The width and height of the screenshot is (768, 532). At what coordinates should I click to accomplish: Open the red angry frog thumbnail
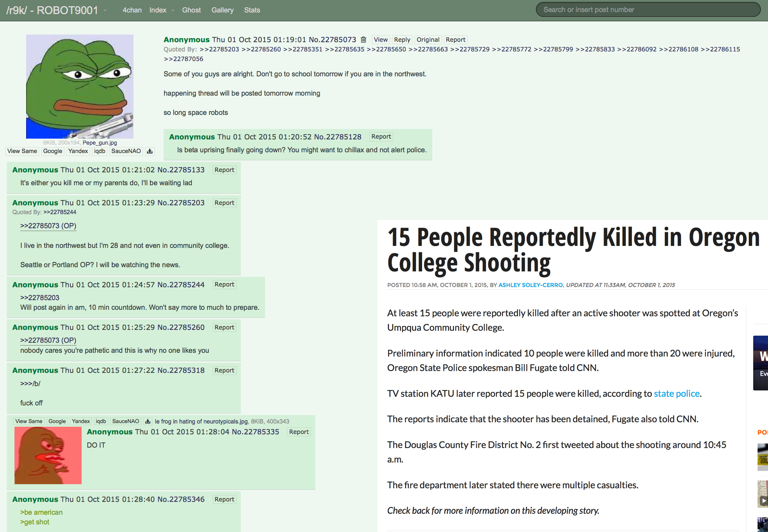point(48,455)
